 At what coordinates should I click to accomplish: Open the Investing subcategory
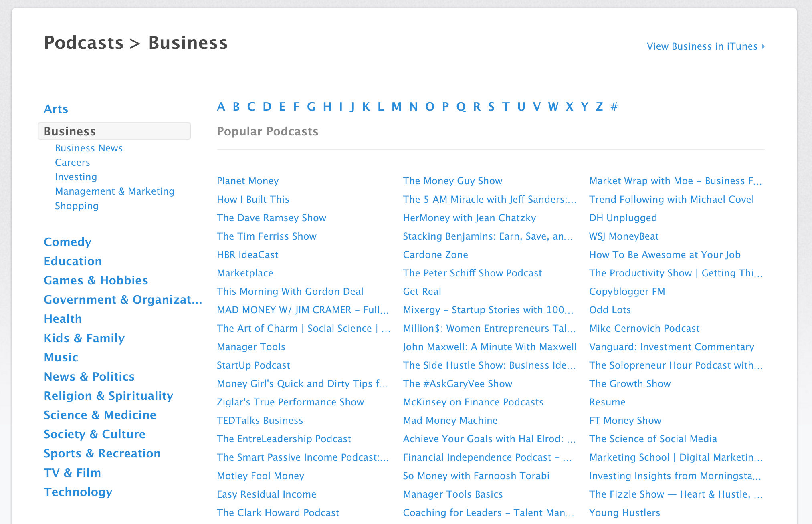coord(76,177)
